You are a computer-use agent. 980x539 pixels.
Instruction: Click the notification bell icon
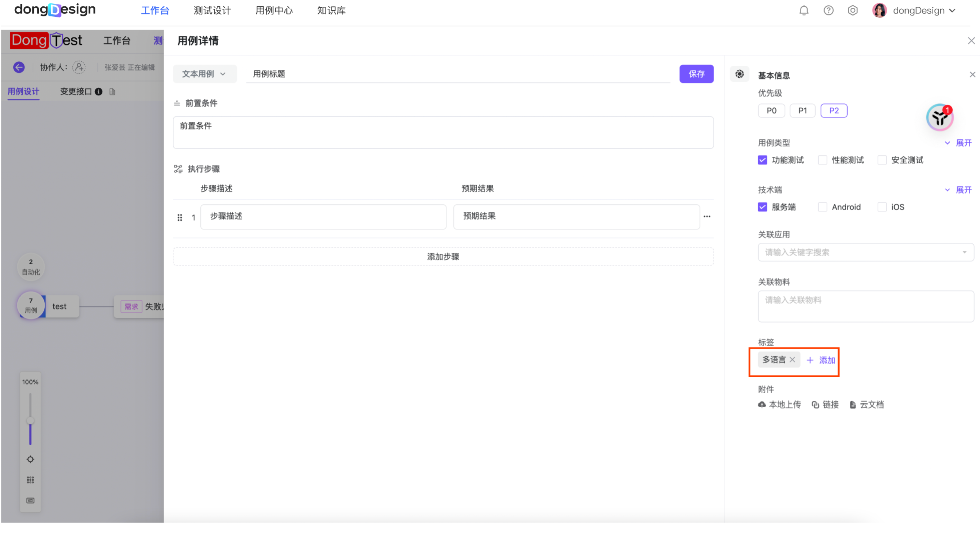(804, 11)
